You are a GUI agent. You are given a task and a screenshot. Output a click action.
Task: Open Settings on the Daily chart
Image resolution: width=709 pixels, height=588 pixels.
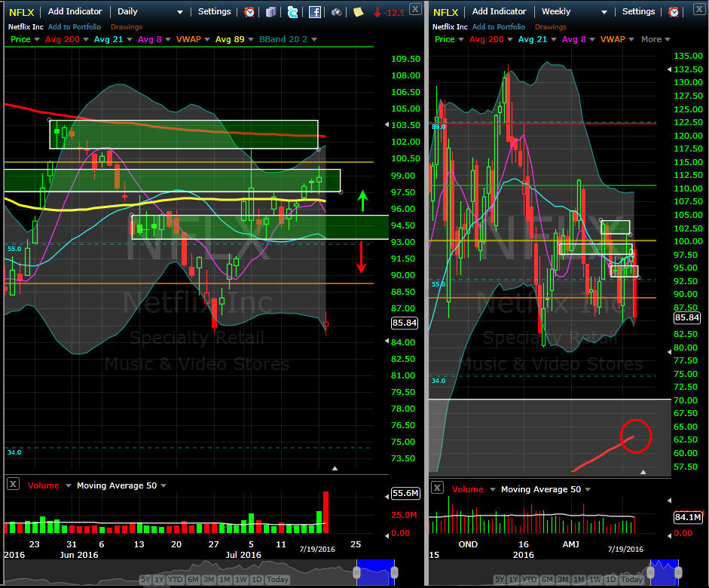point(214,12)
